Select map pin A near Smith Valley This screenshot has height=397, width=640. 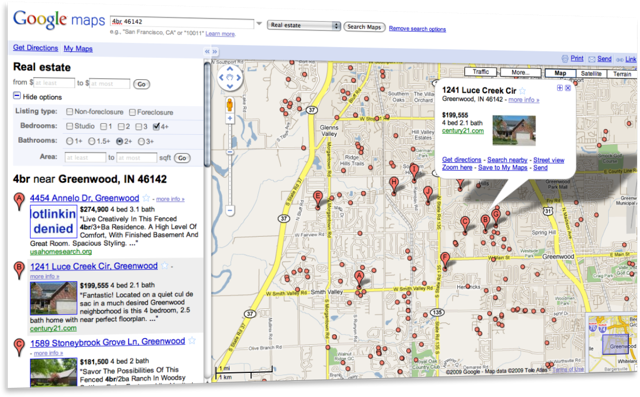point(359,279)
